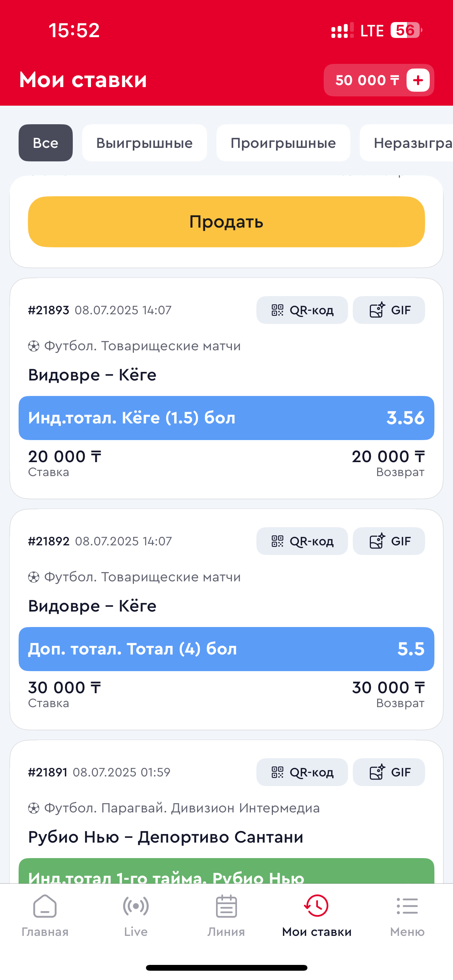
Task: Open Инд.тотал. Кёге (1.5) бол bet selection
Action: click(x=226, y=418)
